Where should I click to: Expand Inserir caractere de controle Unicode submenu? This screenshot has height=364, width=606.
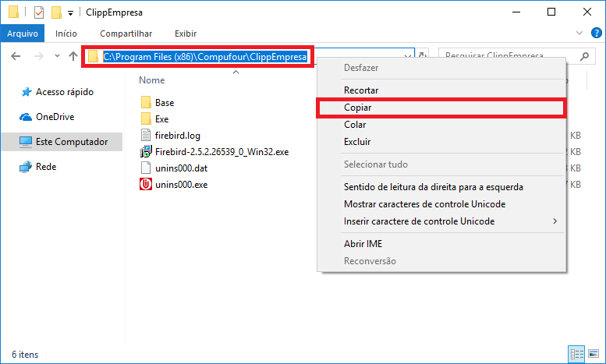(555, 221)
